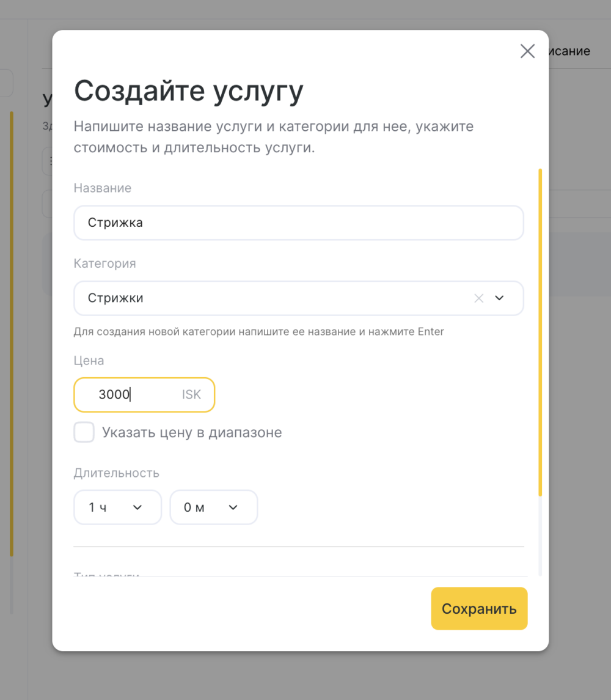
Task: Click the Цена field with 3000
Action: (x=144, y=395)
